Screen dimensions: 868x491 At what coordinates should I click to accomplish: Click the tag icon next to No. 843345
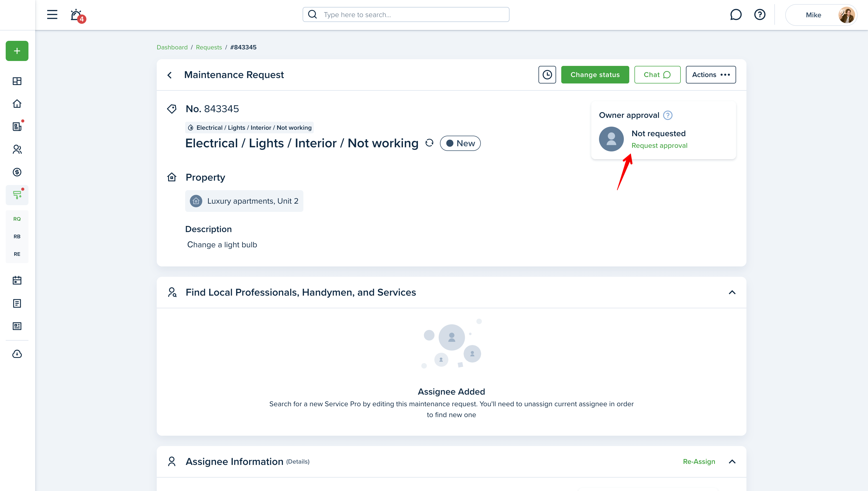pos(172,109)
